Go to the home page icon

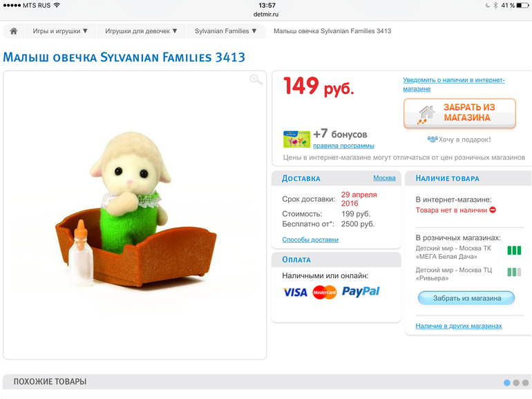tap(14, 31)
